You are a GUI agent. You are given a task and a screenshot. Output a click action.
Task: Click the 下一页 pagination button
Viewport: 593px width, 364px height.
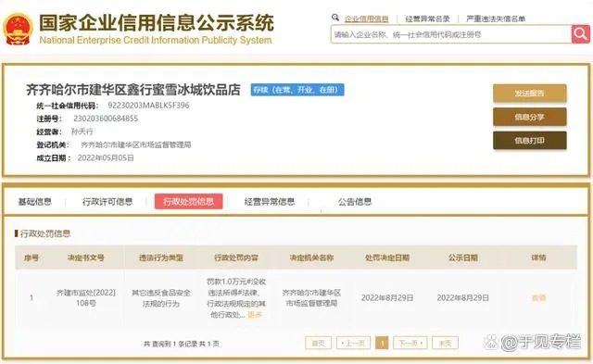point(410,344)
